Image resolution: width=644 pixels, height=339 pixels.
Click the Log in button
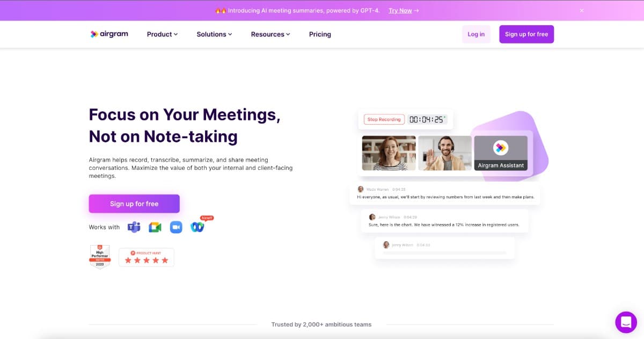[x=476, y=34]
